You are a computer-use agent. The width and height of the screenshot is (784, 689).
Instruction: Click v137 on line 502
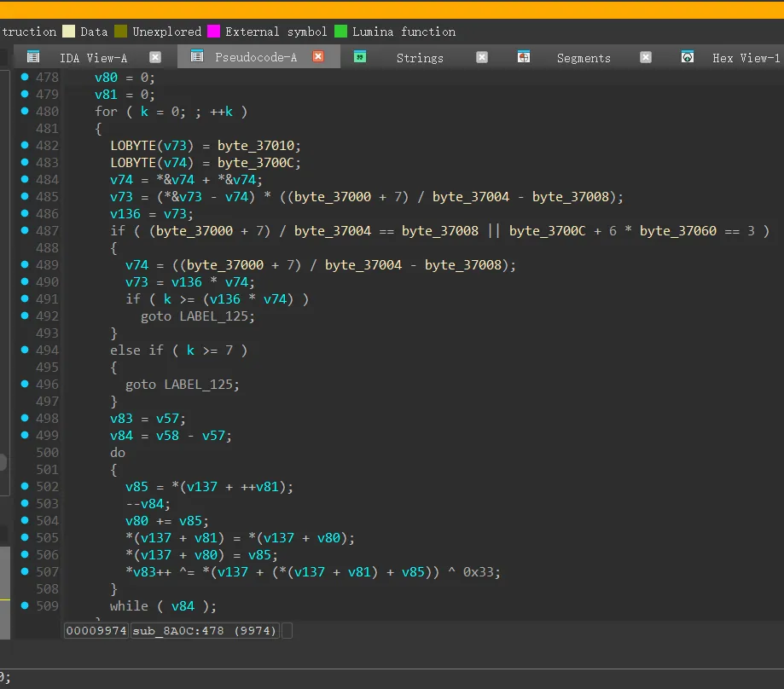click(202, 487)
